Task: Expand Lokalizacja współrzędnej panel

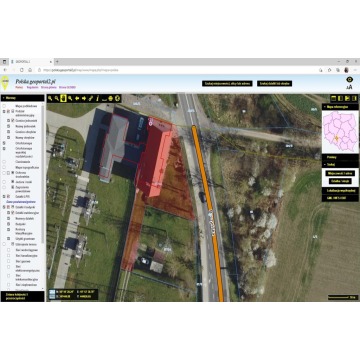Action: click(x=340, y=191)
